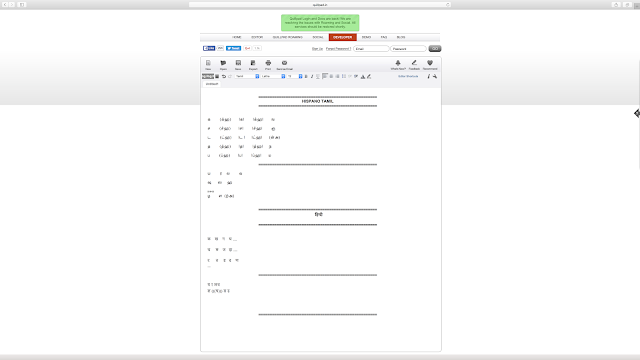Viewport: 640px width, 360px height.
Task: Click the Facebook Like button
Action: [x=209, y=48]
